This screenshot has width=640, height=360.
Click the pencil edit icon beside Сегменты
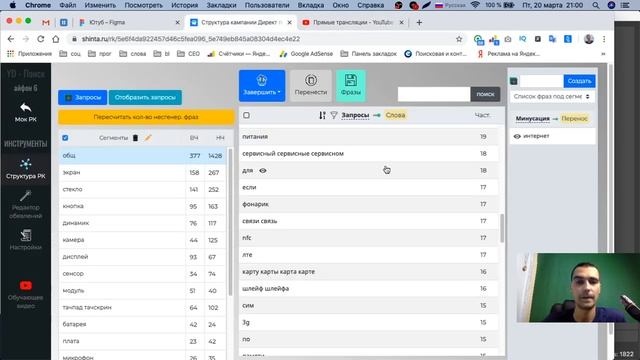pos(148,138)
